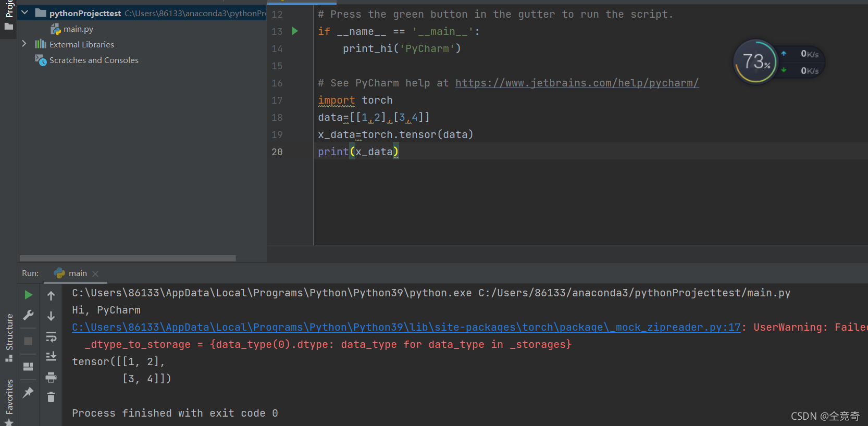Pin the Run tab
The width and height of the screenshot is (868, 426).
[28, 393]
